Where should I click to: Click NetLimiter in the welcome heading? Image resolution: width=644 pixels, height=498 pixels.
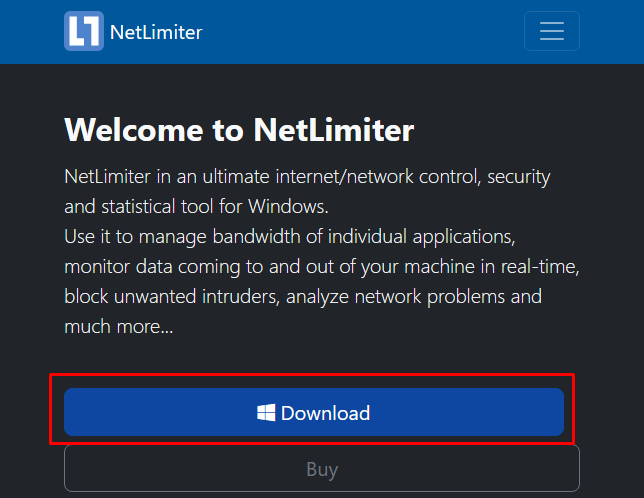coord(334,130)
